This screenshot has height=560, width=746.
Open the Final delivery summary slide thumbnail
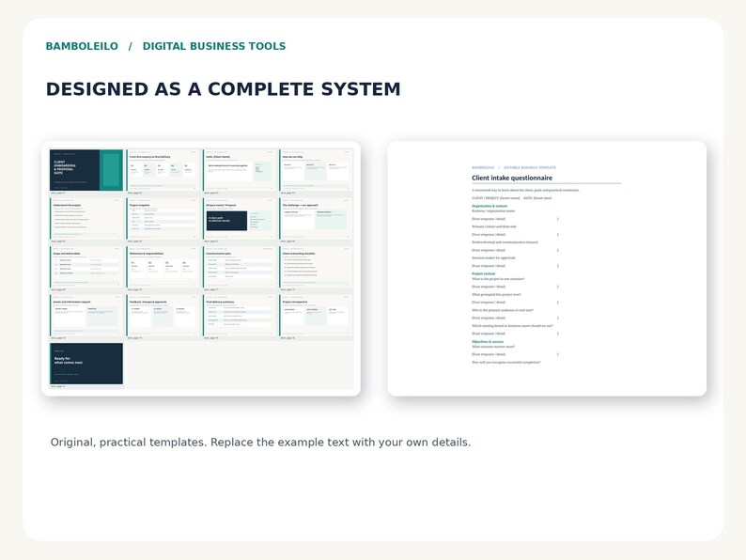240,316
